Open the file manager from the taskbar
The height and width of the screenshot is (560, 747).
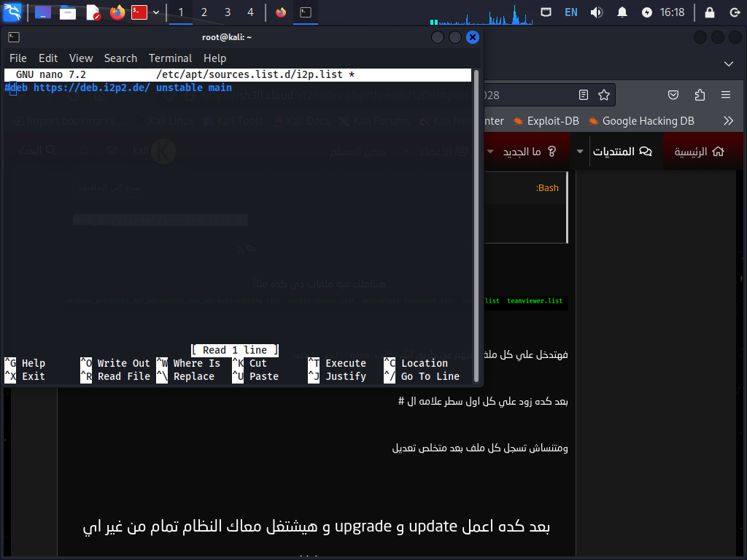point(68,12)
